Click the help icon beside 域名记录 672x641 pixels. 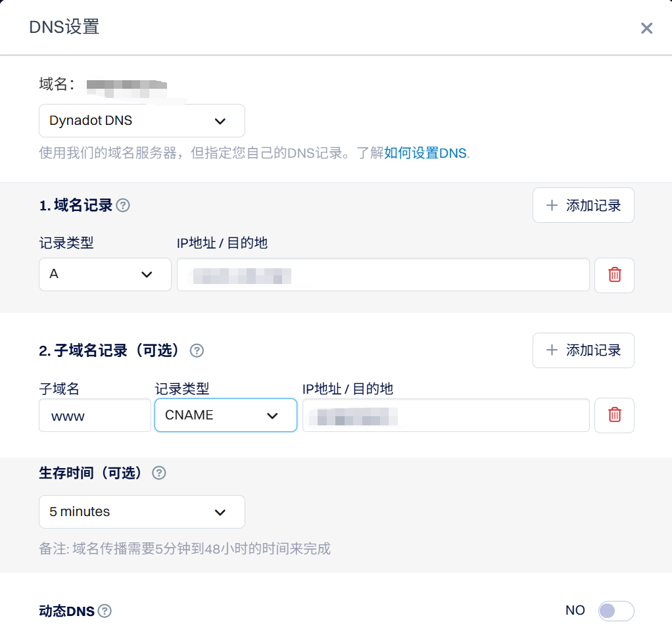tap(123, 206)
